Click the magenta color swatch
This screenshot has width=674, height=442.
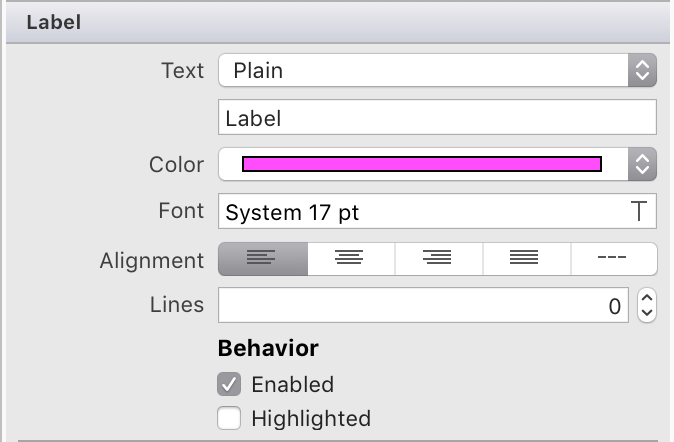421,164
